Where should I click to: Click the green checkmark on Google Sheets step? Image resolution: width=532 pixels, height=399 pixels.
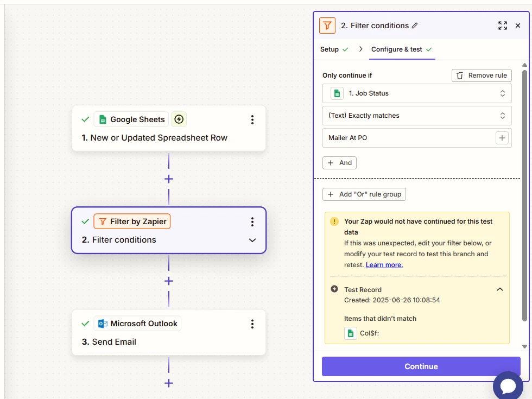85,119
